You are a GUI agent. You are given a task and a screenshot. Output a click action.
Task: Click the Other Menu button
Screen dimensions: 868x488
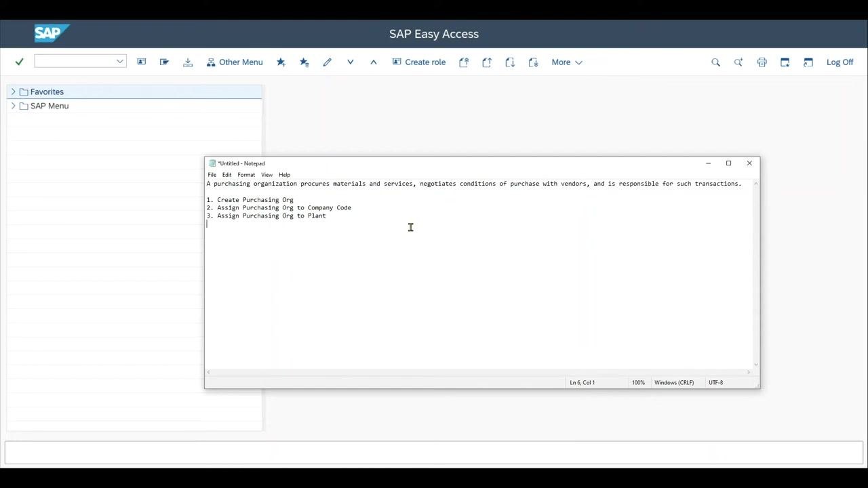pyautogui.click(x=235, y=62)
